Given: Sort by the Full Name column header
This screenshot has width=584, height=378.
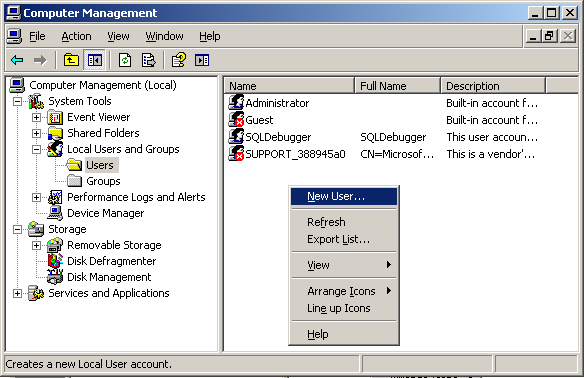Looking at the screenshot, I should pos(398,86).
